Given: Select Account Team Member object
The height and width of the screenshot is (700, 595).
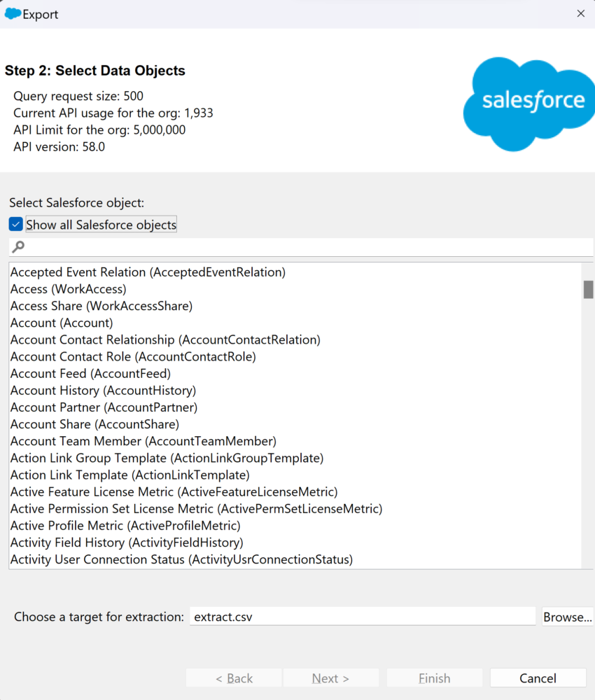Looking at the screenshot, I should [x=295, y=442].
